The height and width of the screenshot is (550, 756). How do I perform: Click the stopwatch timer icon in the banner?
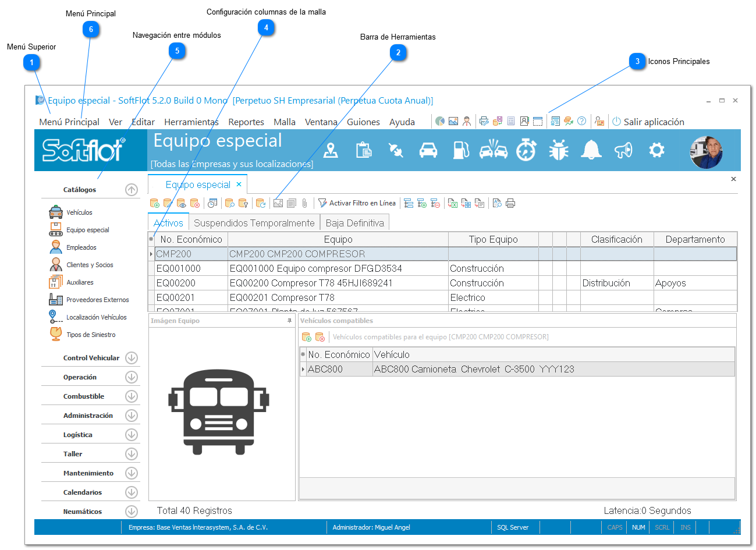[526, 150]
